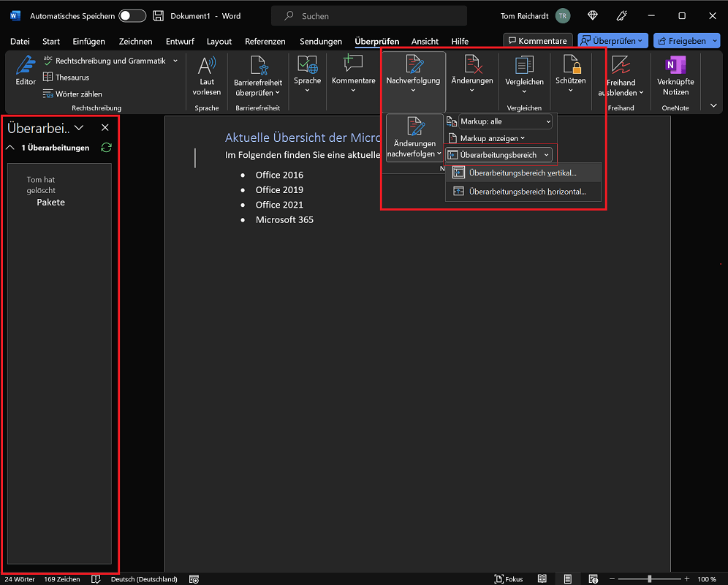Click the bullet item Microsoft 365

[x=284, y=220]
